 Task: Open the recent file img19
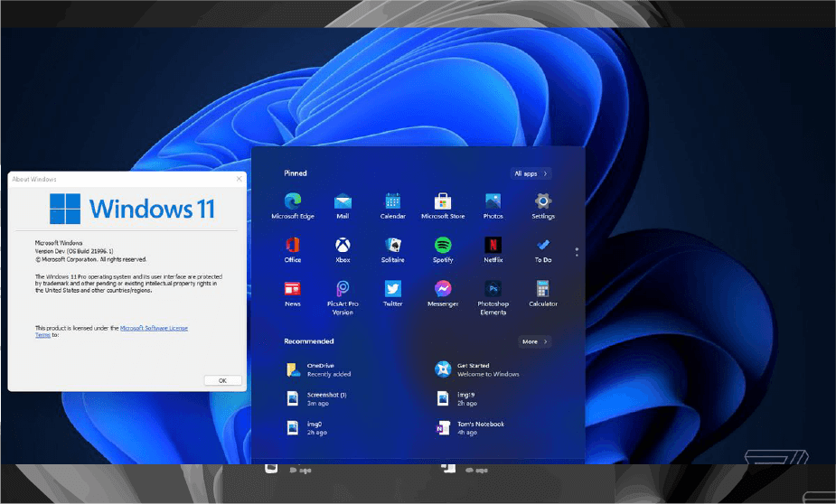click(456, 398)
